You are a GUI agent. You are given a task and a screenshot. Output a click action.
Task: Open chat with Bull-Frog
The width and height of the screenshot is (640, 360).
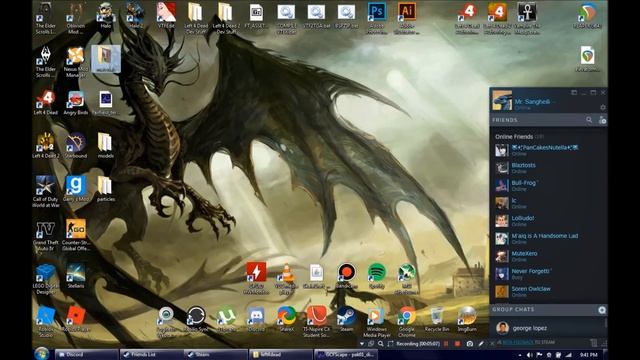[x=548, y=185]
